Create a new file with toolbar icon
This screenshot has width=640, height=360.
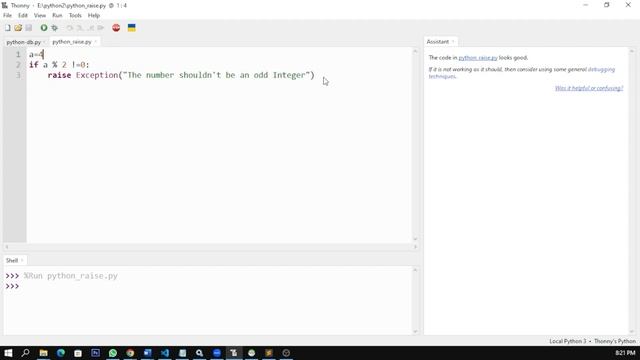pos(8,28)
